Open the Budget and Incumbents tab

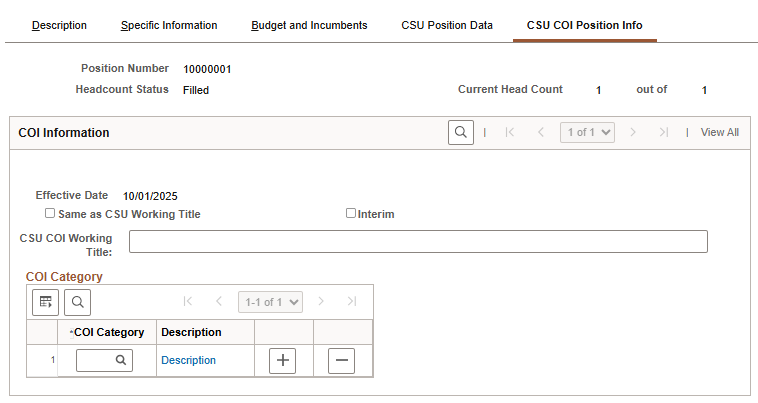[309, 25]
